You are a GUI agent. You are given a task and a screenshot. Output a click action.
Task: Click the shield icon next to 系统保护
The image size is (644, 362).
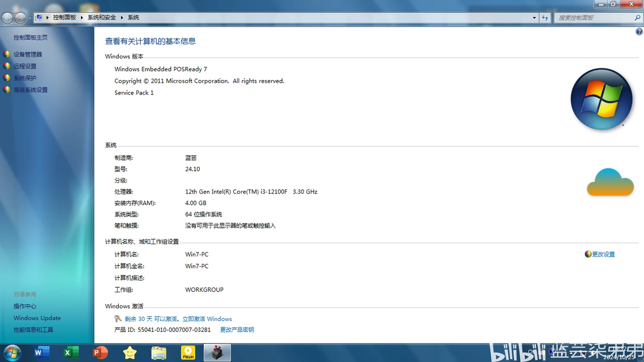tap(6, 78)
